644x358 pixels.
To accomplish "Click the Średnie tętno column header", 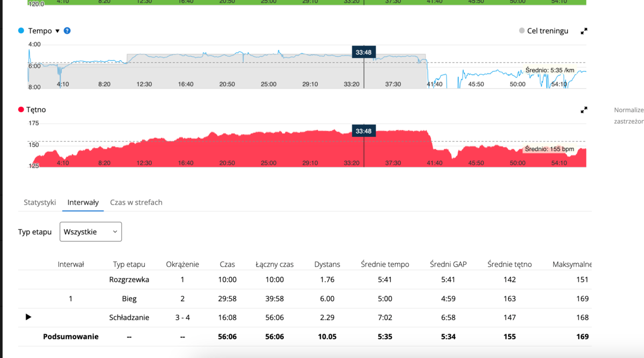I will pyautogui.click(x=509, y=264).
